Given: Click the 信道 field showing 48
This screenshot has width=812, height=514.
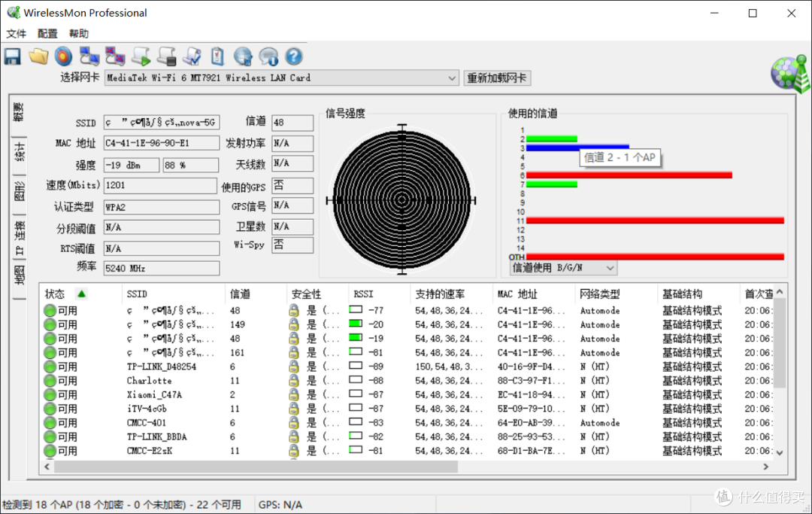Looking at the screenshot, I should click(x=292, y=123).
